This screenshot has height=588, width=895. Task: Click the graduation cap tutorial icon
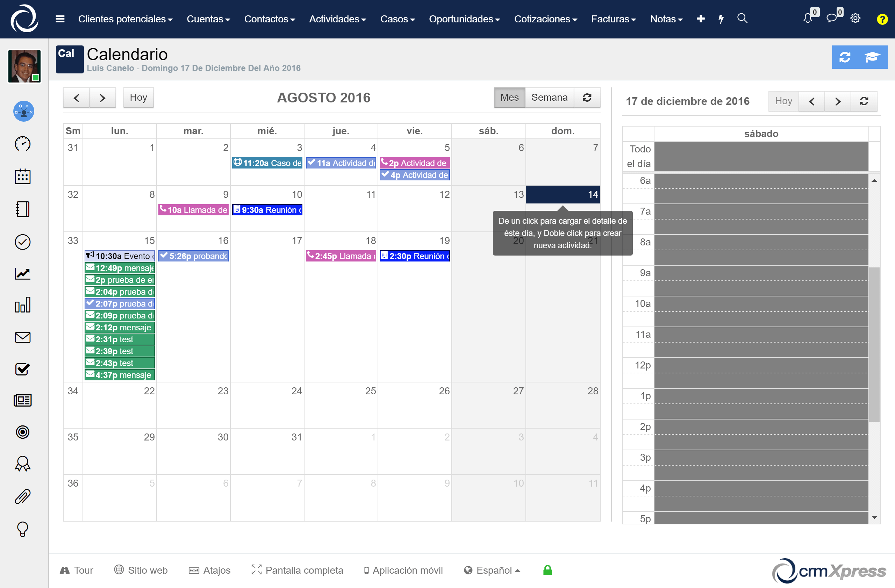(x=872, y=57)
